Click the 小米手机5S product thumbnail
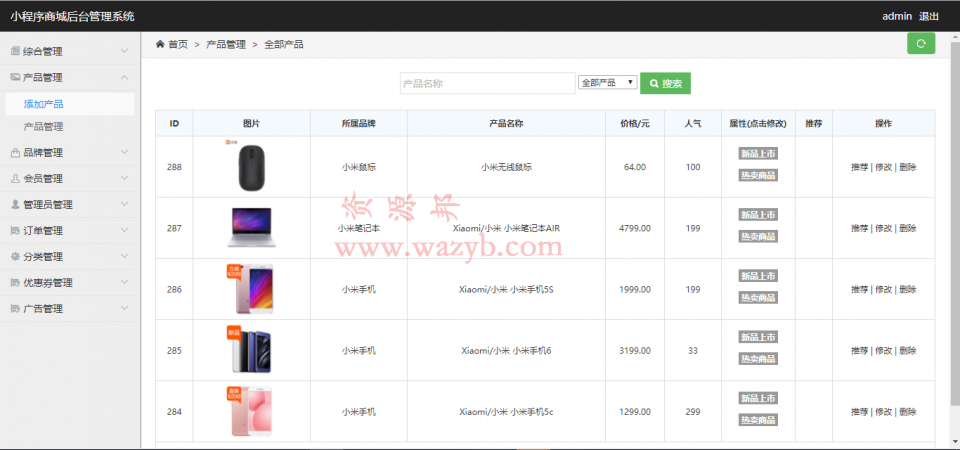Image resolution: width=960 pixels, height=450 pixels. pos(250,289)
